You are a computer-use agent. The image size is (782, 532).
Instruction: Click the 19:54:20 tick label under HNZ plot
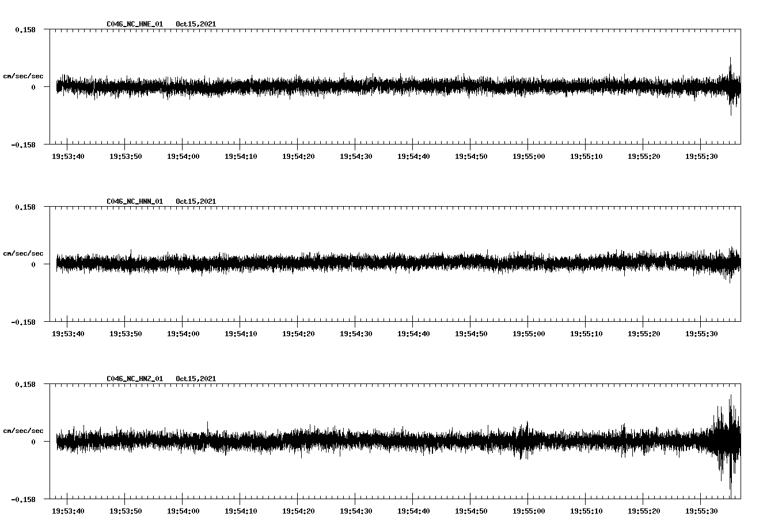pyautogui.click(x=298, y=511)
